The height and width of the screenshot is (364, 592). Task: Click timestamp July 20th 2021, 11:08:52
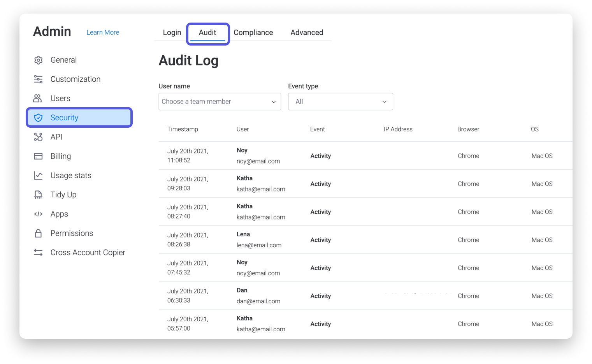(188, 156)
